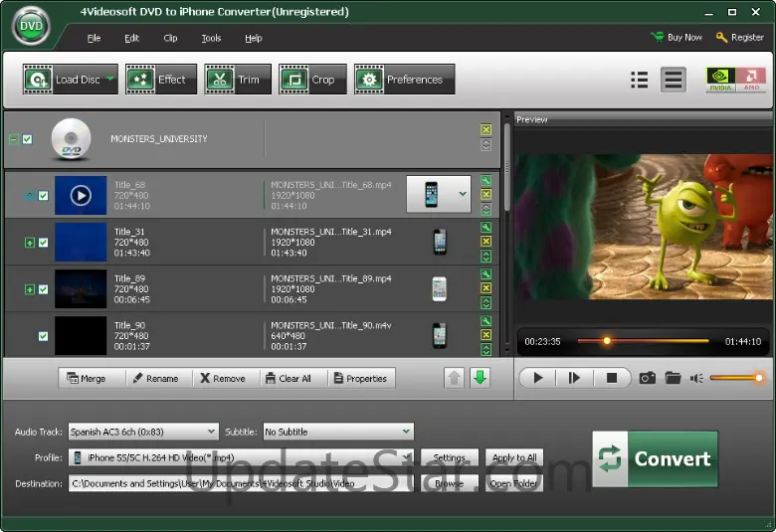Image resolution: width=776 pixels, height=532 pixels.
Task: Play the preview video
Action: pyautogui.click(x=537, y=378)
